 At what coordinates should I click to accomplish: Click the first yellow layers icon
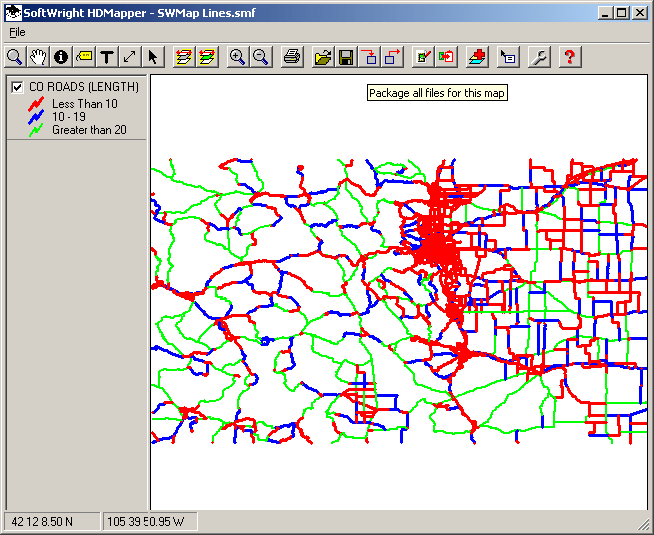[184, 57]
